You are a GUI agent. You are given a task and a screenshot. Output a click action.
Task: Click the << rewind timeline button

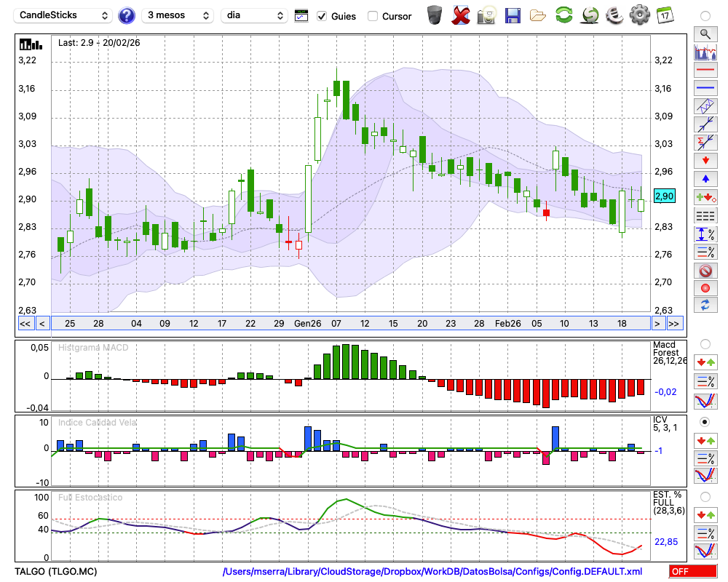[x=25, y=323]
